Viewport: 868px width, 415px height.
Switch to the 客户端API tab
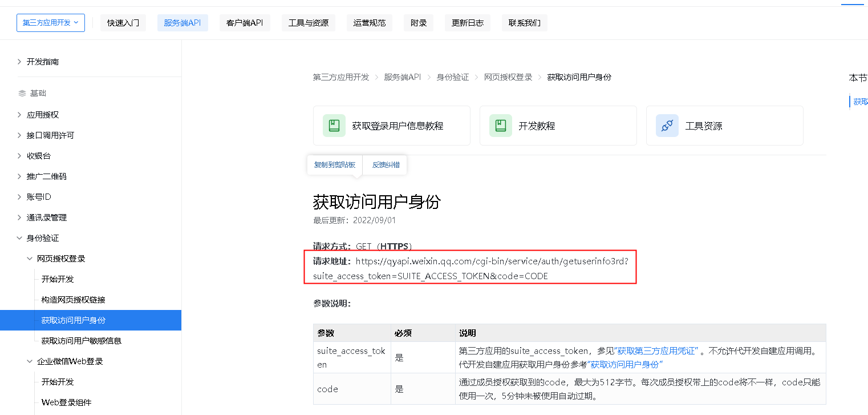(245, 23)
